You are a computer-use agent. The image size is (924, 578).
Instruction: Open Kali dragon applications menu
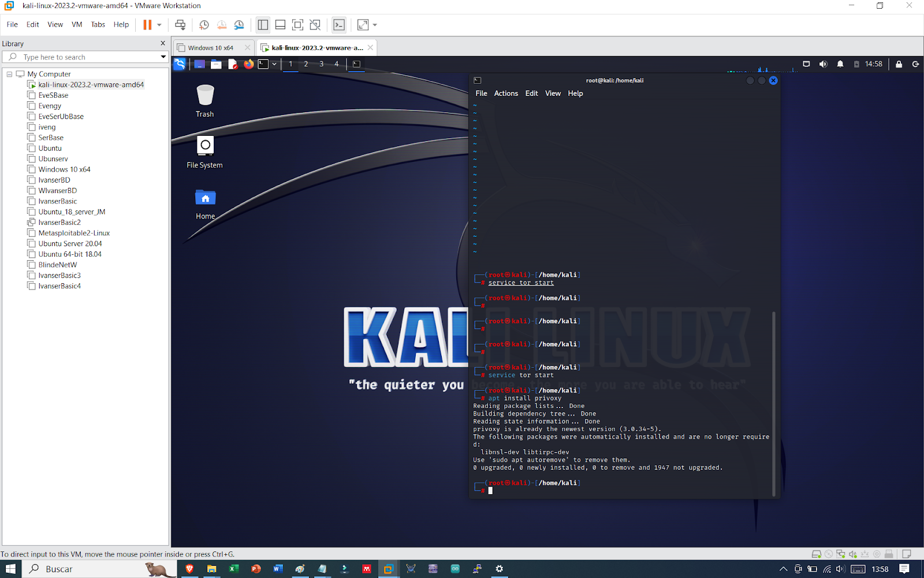(x=180, y=64)
